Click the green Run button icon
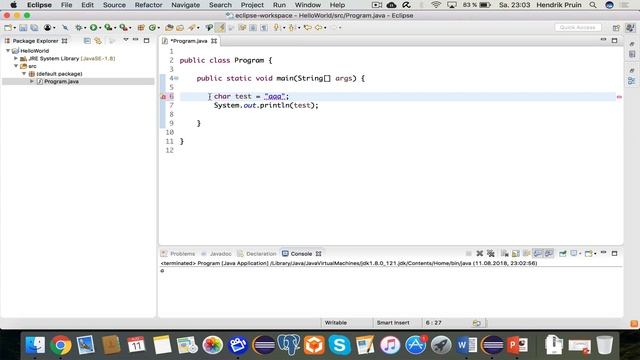Image resolution: width=640 pixels, height=360 pixels. (93, 27)
